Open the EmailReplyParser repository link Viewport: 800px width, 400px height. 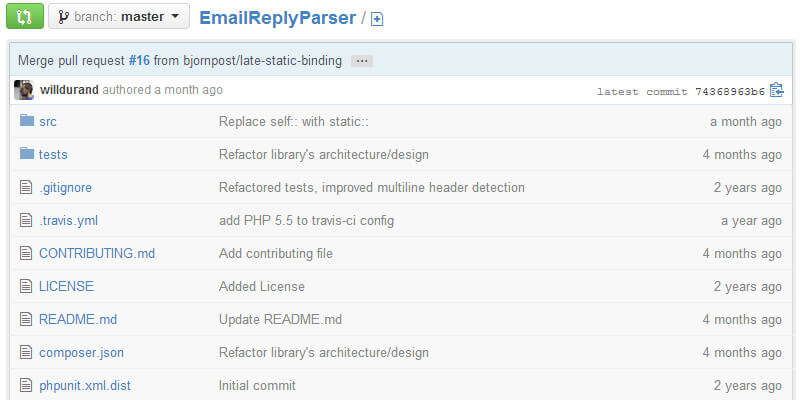pyautogui.click(x=277, y=16)
